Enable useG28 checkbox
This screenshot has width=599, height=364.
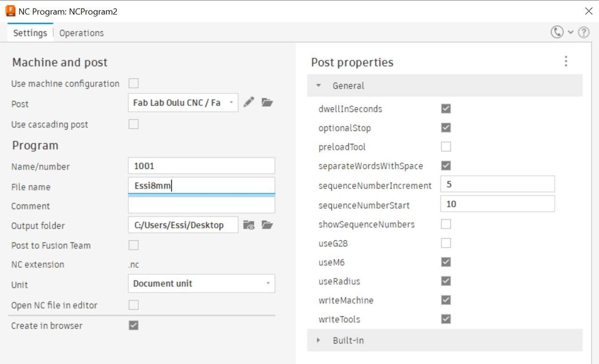446,243
